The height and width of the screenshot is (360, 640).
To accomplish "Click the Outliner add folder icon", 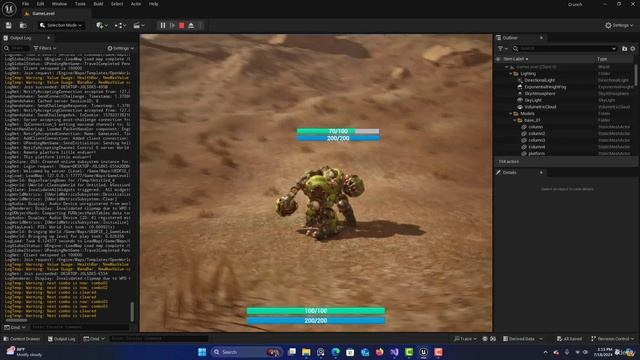I will coord(624,49).
